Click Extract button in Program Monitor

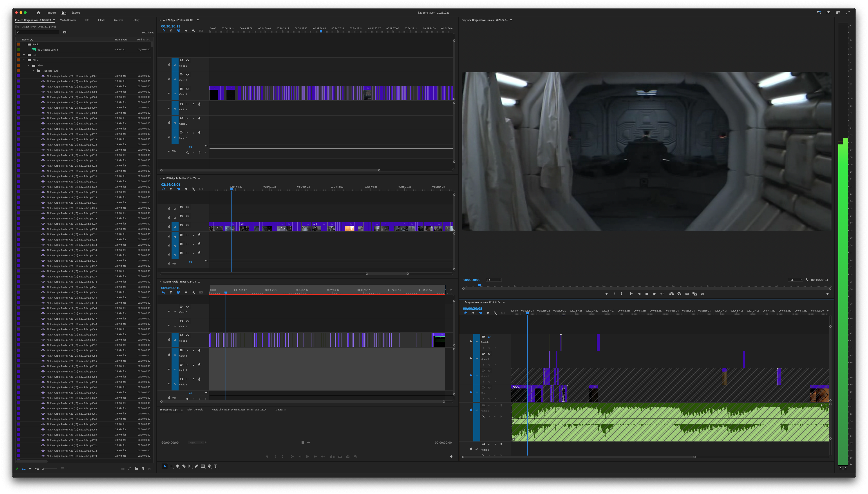coord(679,294)
